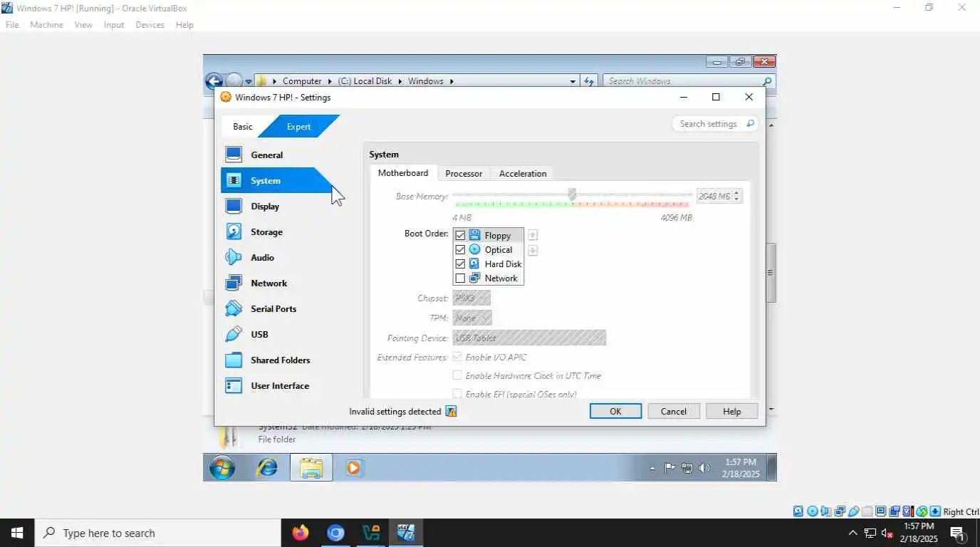The width and height of the screenshot is (980, 547).
Task: Switch to the Expert settings mode tab
Action: point(298,126)
